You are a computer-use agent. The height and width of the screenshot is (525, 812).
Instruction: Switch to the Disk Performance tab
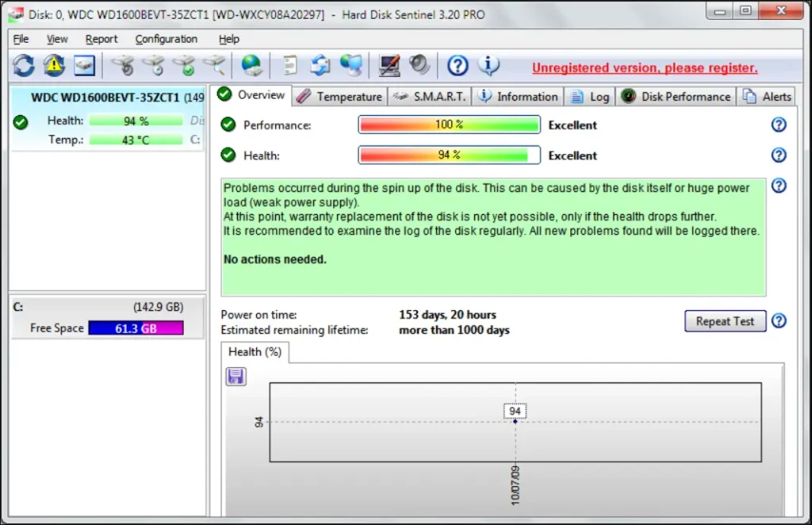coord(676,96)
